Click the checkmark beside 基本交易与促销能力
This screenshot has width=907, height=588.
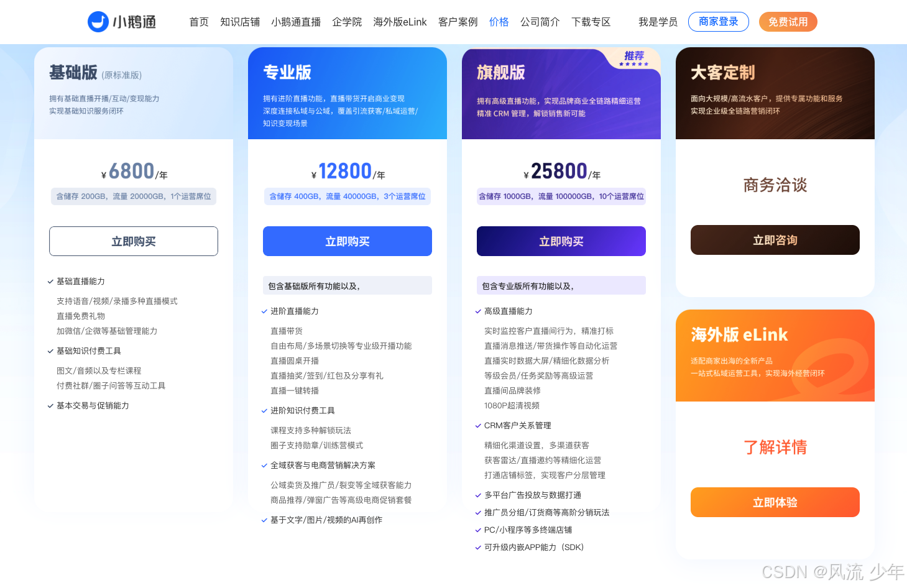pyautogui.click(x=50, y=406)
